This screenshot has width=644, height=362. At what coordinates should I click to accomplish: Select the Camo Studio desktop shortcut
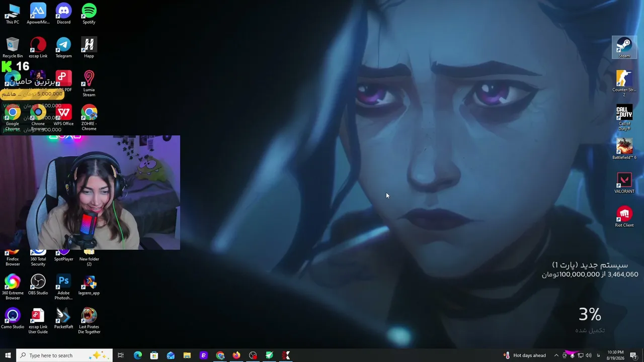click(x=13, y=318)
